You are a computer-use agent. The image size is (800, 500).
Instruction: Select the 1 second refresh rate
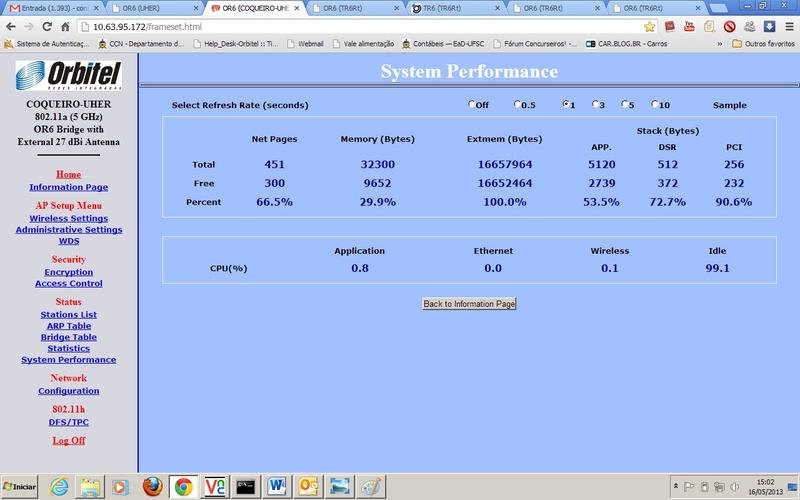coord(566,104)
